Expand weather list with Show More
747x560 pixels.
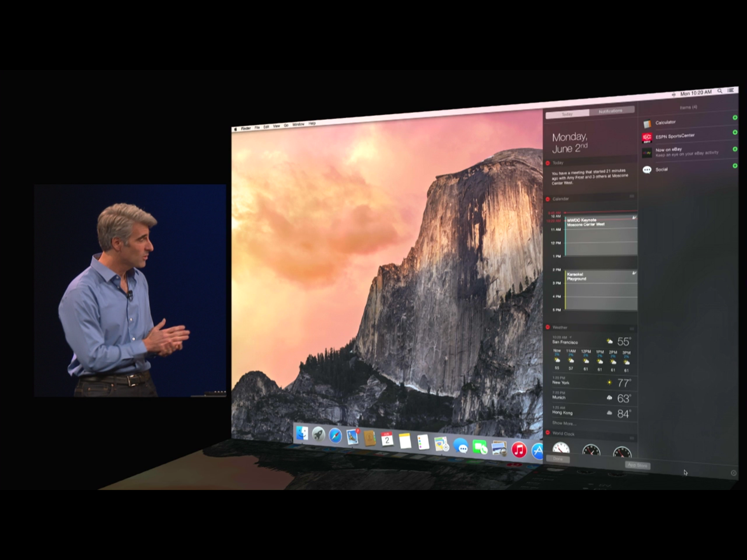click(x=564, y=423)
